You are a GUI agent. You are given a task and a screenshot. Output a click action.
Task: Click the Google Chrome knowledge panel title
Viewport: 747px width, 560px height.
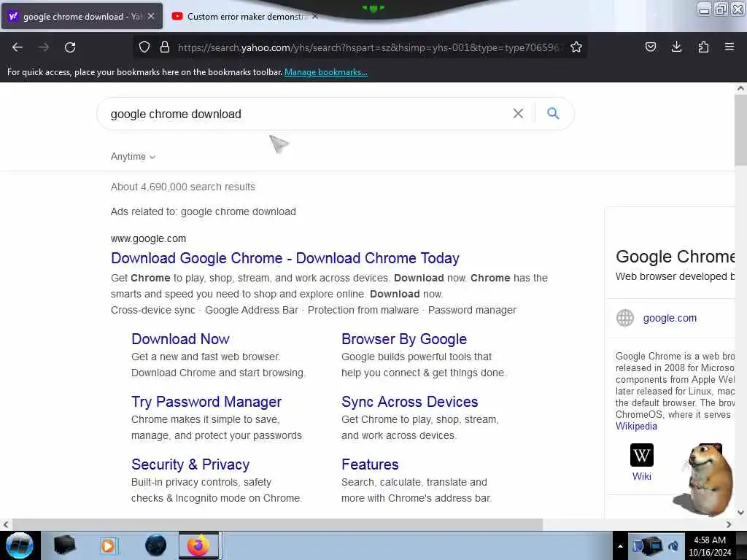pos(675,257)
